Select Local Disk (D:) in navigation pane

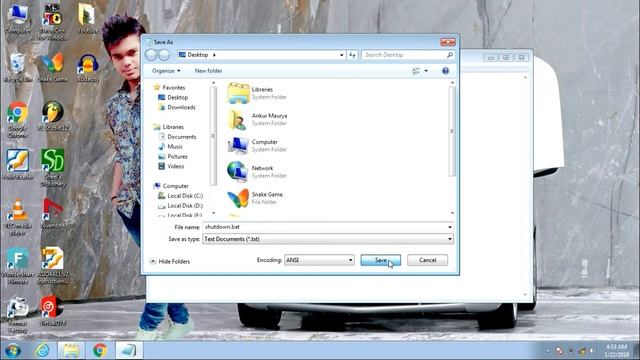(x=180, y=206)
